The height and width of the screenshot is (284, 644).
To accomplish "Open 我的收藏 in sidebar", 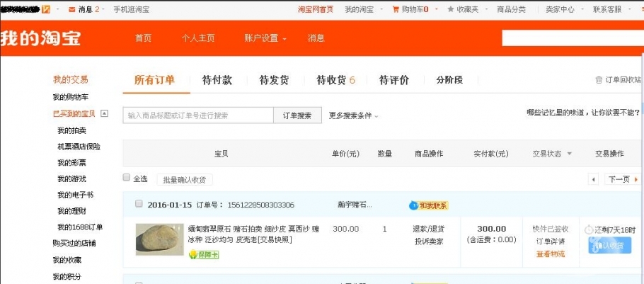I will click(x=67, y=260).
